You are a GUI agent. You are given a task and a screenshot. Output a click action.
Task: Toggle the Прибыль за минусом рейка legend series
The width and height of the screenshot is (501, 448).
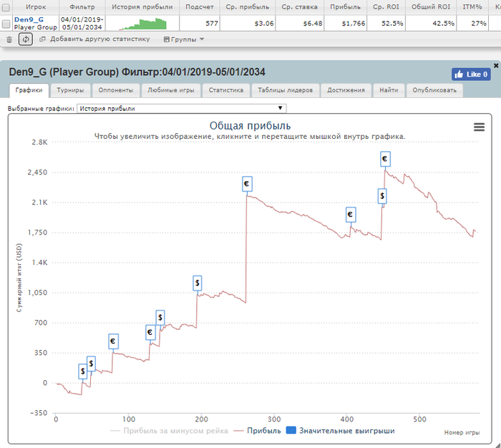point(170,431)
